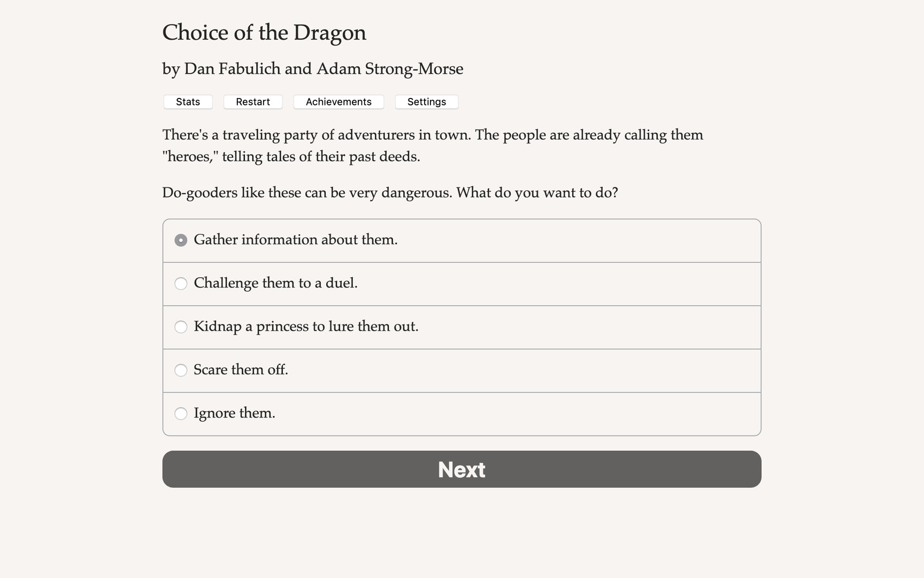Viewport: 924px width, 578px height.
Task: Click the author byline text
Action: pos(312,69)
